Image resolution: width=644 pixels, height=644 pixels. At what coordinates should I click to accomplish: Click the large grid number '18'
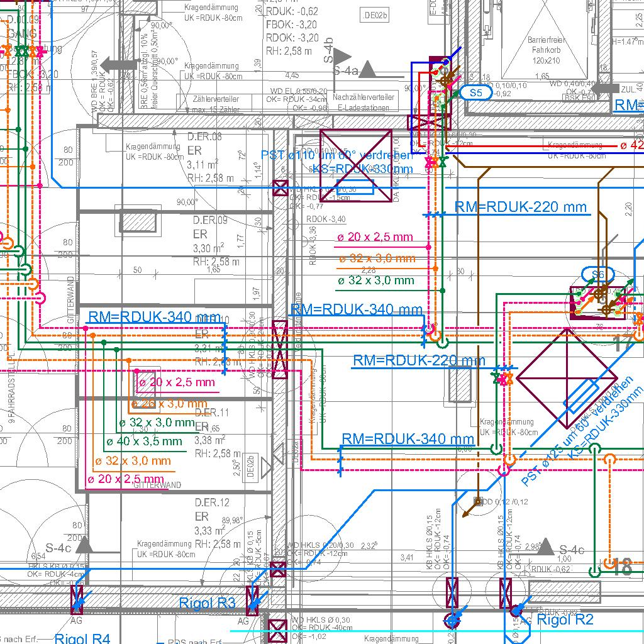click(x=622, y=567)
